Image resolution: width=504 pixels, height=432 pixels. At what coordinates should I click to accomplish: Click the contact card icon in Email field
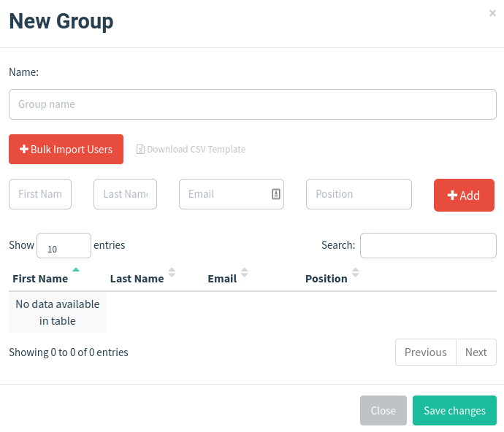(276, 194)
